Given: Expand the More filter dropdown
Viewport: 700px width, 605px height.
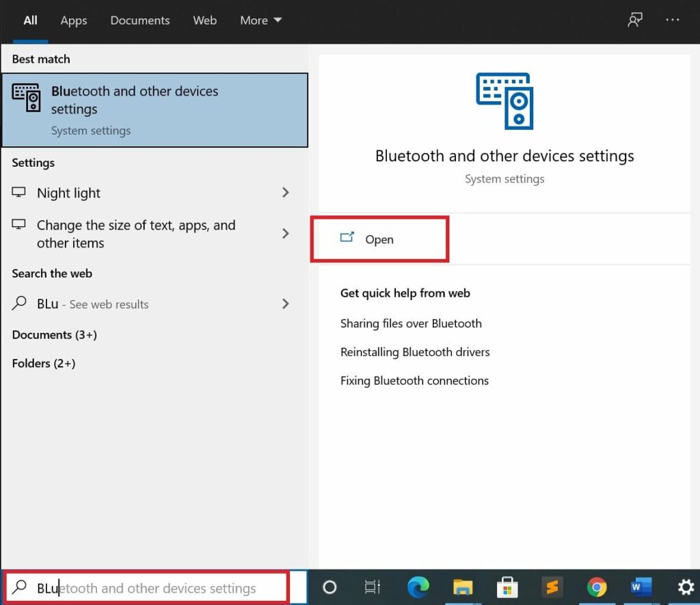Looking at the screenshot, I should click(261, 21).
